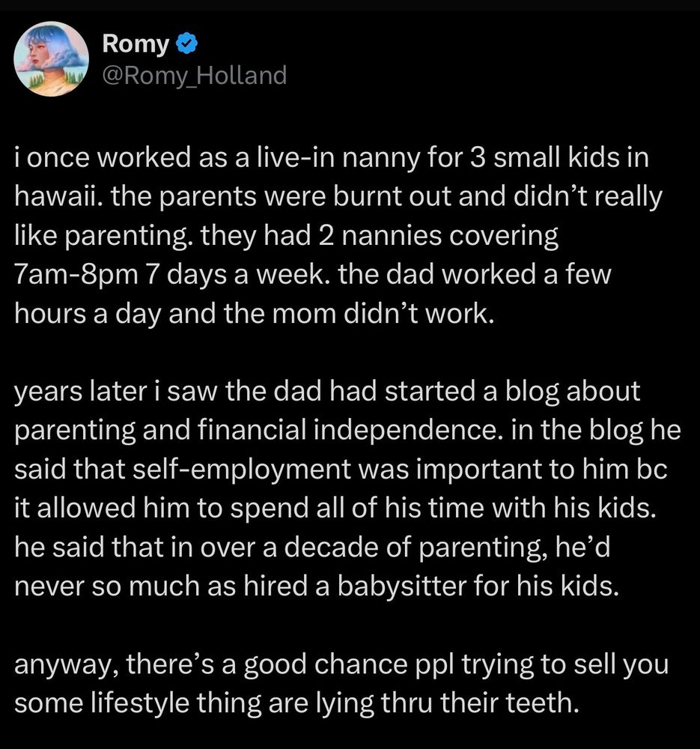Click the '7am-8pm' time range text
Viewport: 700px width, 749px height.
(x=76, y=274)
